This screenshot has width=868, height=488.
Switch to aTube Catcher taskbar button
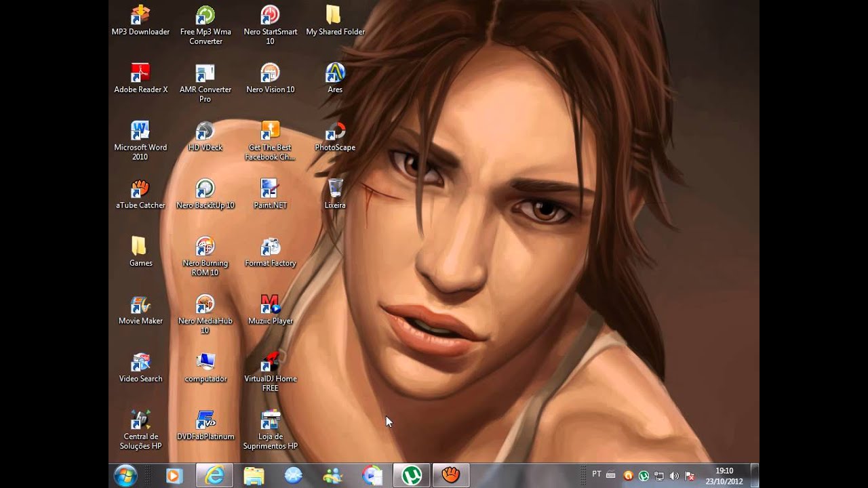point(451,476)
